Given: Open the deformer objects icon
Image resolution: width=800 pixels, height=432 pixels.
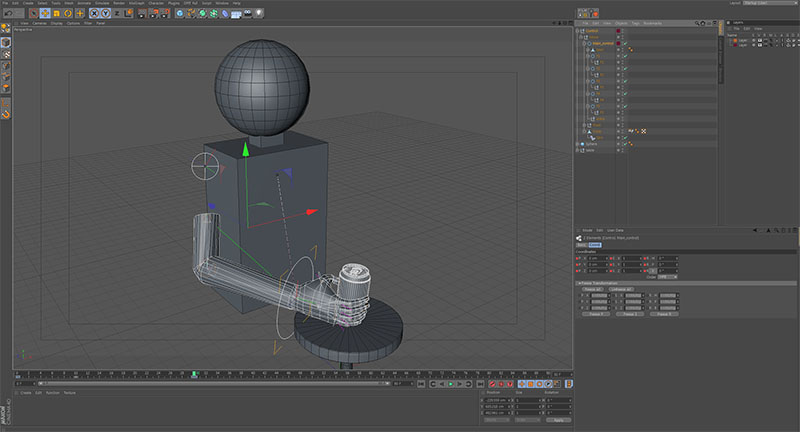Looking at the screenshot, I should click(x=225, y=13).
